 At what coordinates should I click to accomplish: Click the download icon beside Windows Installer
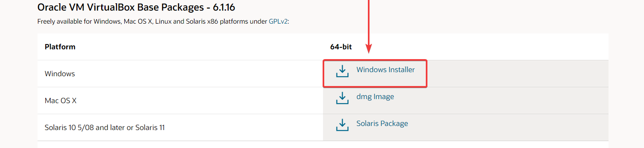pyautogui.click(x=342, y=71)
